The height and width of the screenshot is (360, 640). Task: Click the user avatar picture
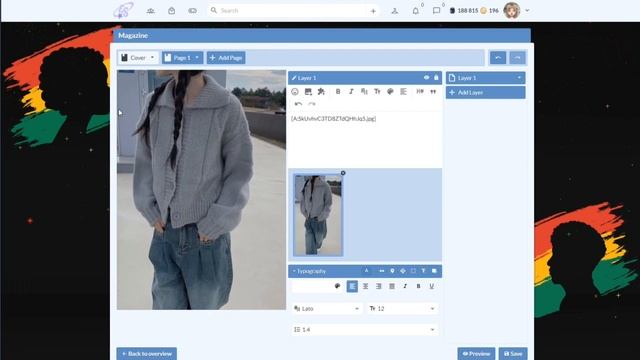(x=511, y=11)
